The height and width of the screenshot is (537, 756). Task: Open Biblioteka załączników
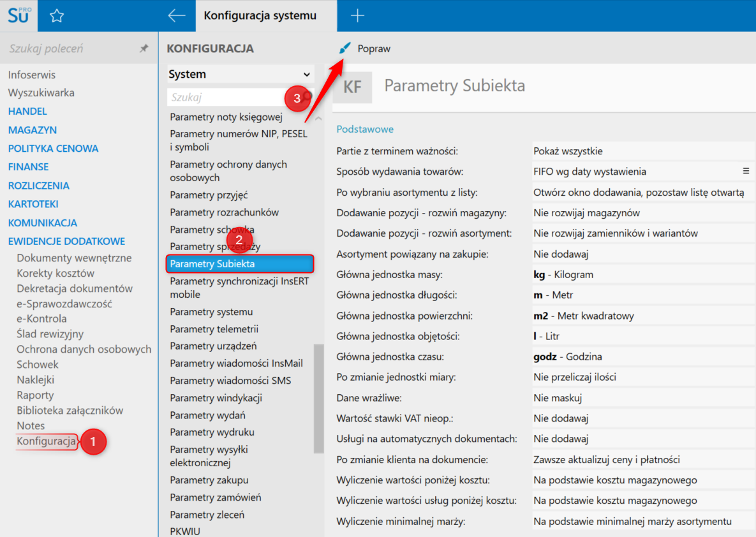click(70, 411)
